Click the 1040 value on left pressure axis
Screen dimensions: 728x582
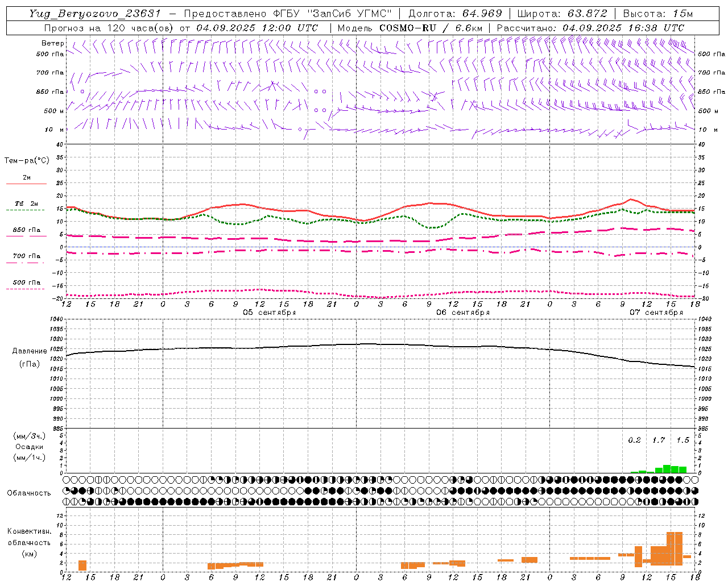pyautogui.click(x=57, y=319)
